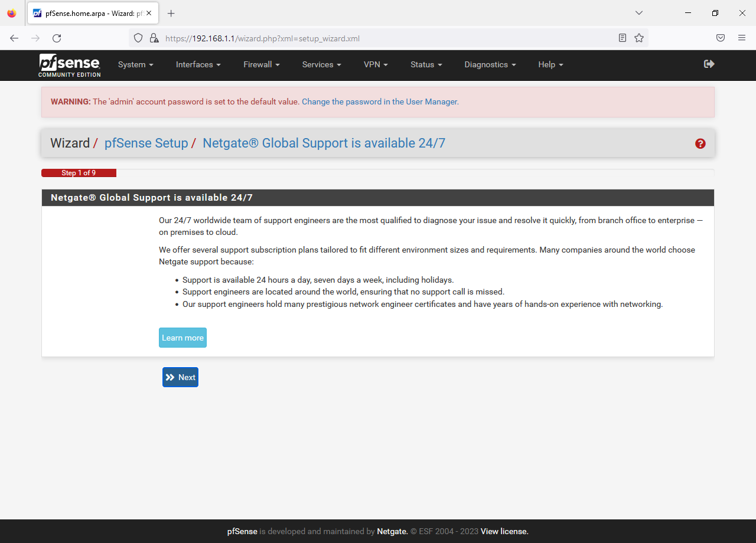Image resolution: width=756 pixels, height=543 pixels.
Task: Click the panel heading Netgate Global Support
Action: tap(152, 198)
